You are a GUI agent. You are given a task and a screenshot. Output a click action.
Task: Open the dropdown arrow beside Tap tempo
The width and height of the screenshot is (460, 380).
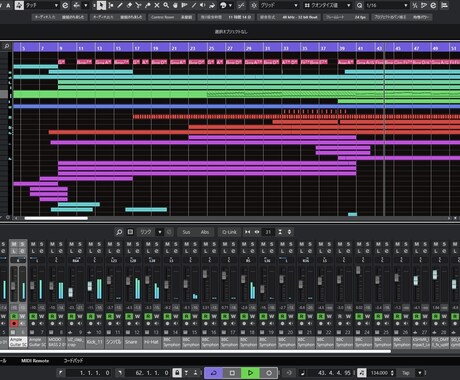[420, 373]
